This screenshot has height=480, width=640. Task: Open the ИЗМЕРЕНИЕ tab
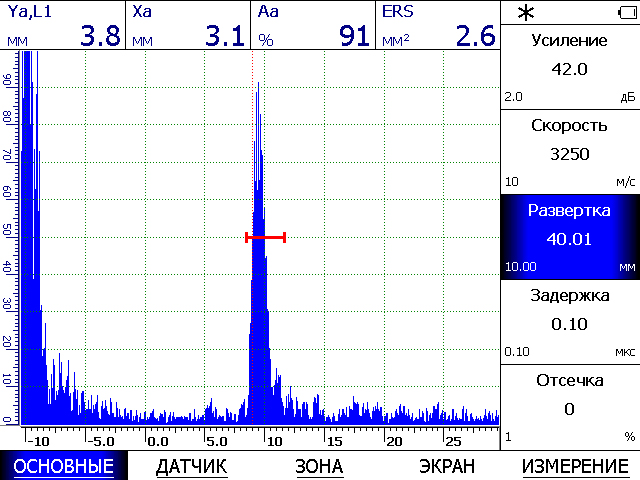[576, 466]
